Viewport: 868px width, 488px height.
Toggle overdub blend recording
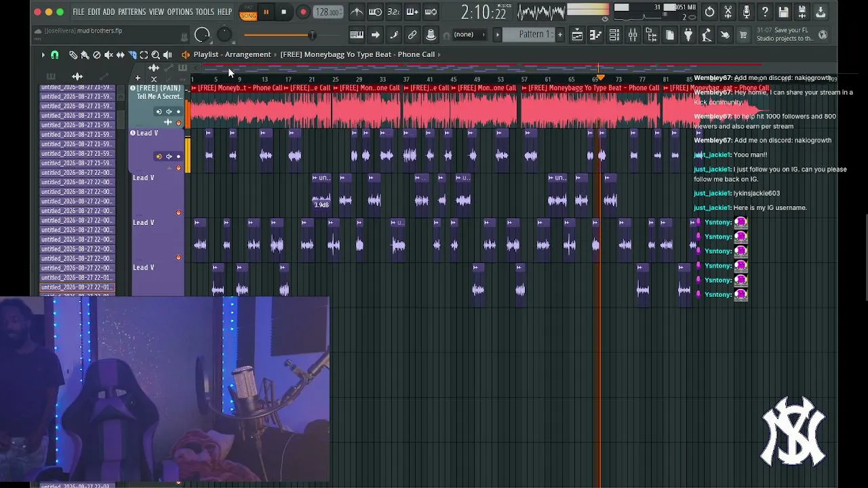coord(412,12)
